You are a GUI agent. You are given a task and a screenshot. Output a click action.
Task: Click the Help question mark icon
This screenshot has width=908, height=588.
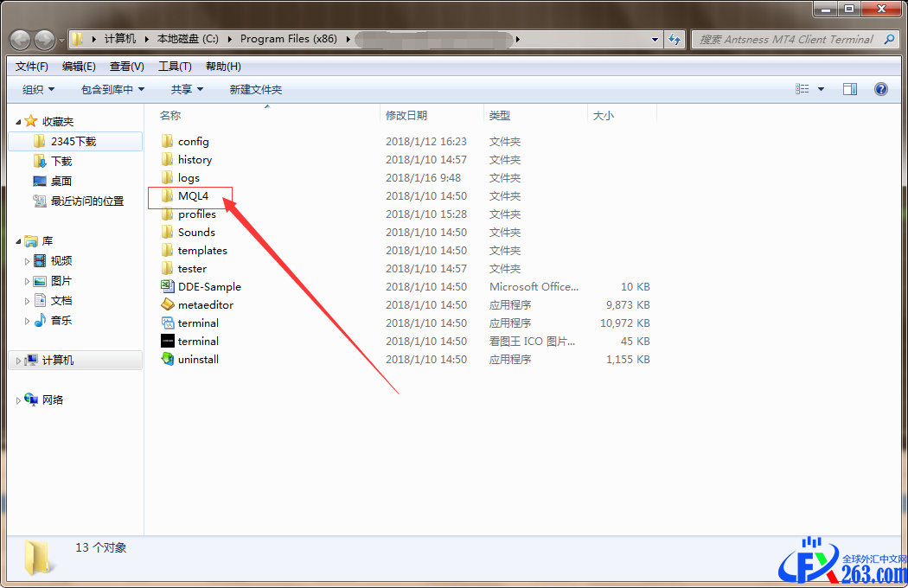[880, 89]
